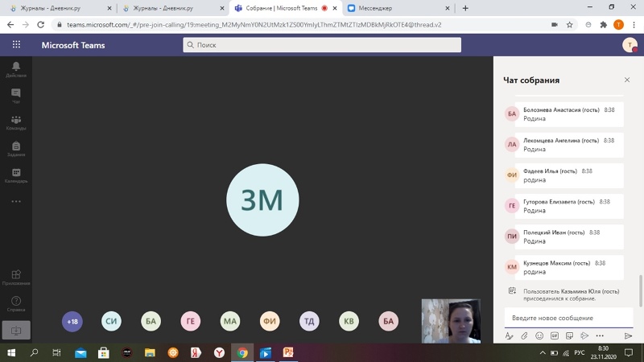
Task: Open Assignments (Задания) in the sidebar
Action: (x=15, y=149)
